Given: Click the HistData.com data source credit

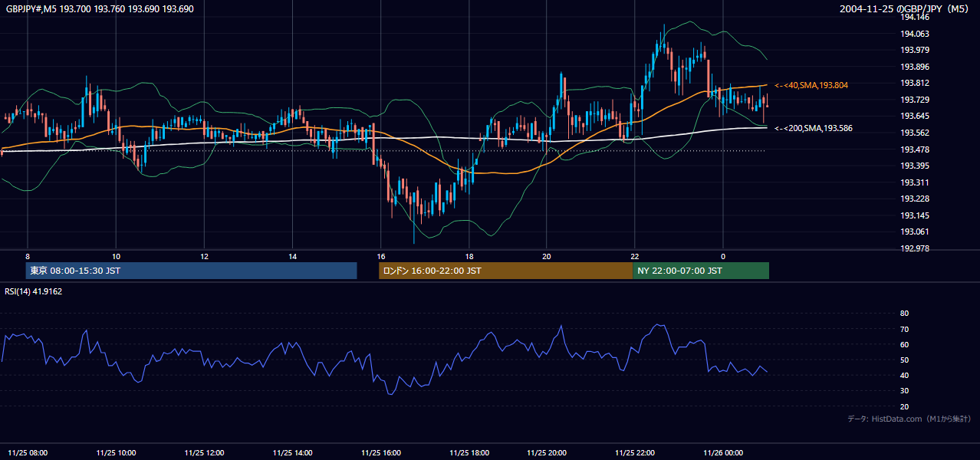Looking at the screenshot, I should pos(909,419).
